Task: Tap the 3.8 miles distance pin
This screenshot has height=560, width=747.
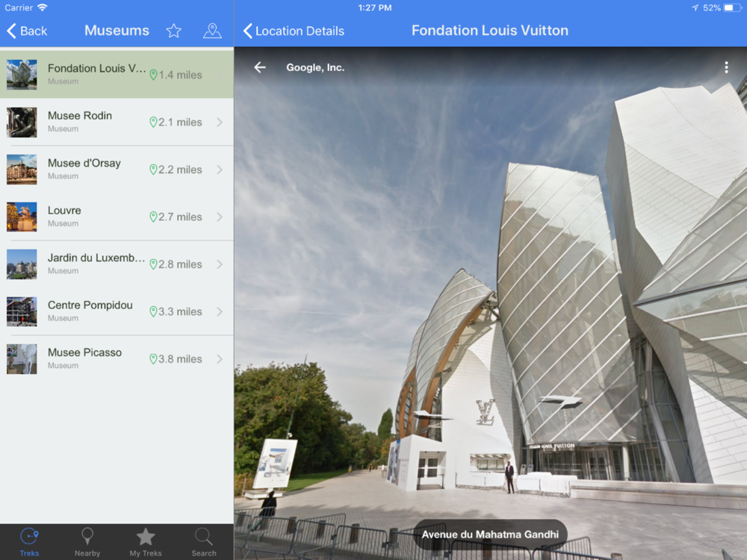Action: pyautogui.click(x=153, y=359)
